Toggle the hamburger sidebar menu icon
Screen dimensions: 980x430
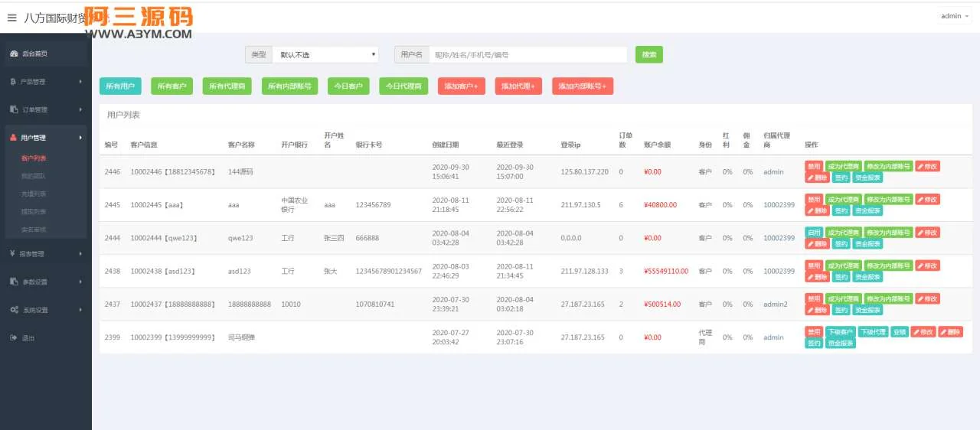[11, 18]
